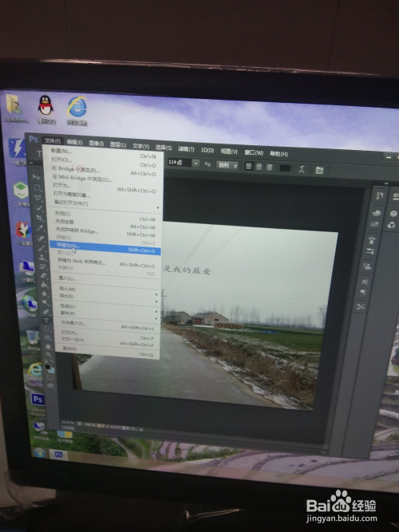Enable center align text option

pos(259,167)
